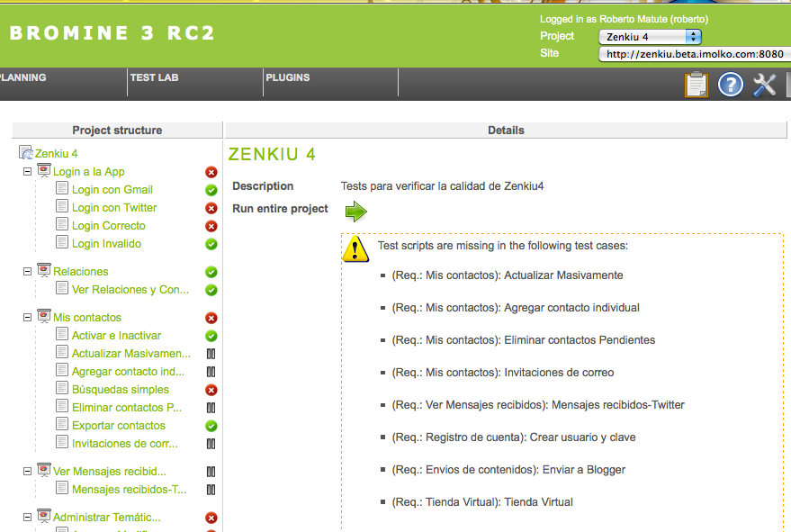Click '(Req.: Tienda Virtual): Tienda Virtual' entry

tap(482, 502)
